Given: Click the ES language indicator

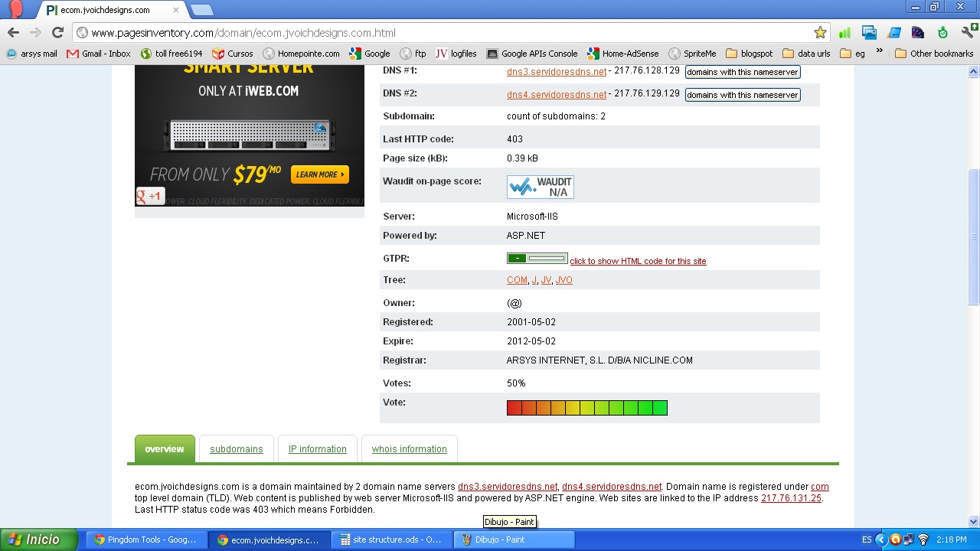Looking at the screenshot, I should pos(867,540).
